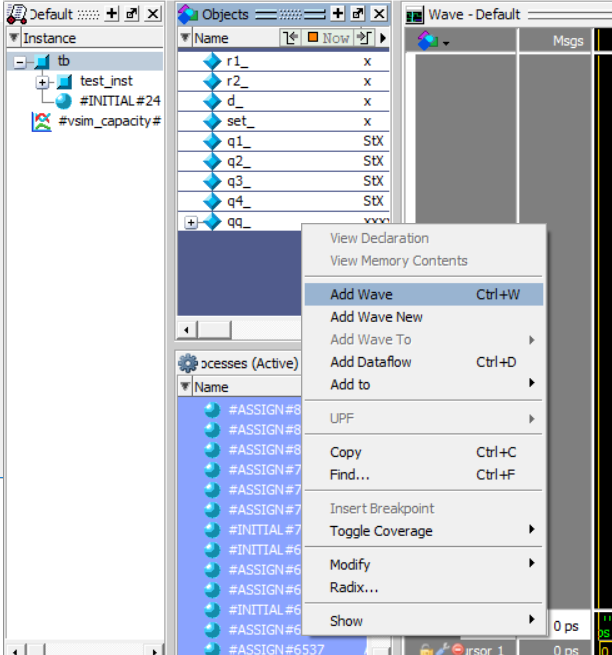Click the test_inst module icon
Screen dimensions: 612x655
point(64,81)
